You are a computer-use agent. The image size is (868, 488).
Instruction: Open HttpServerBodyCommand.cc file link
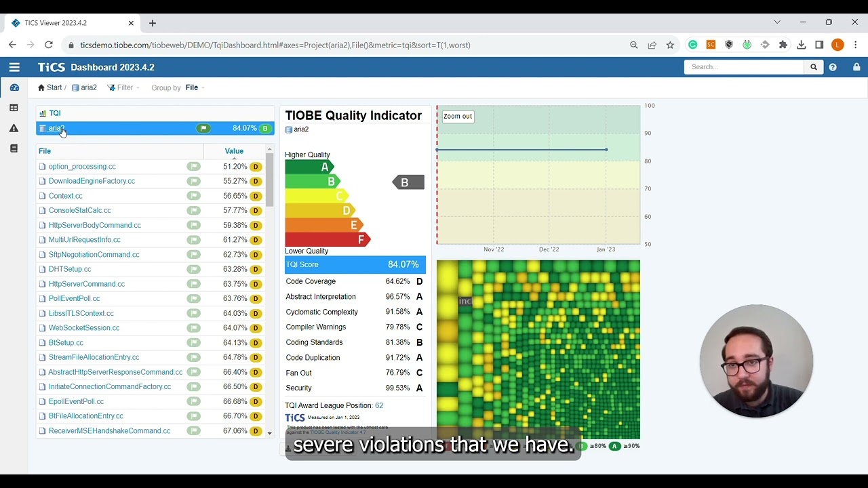coord(95,225)
